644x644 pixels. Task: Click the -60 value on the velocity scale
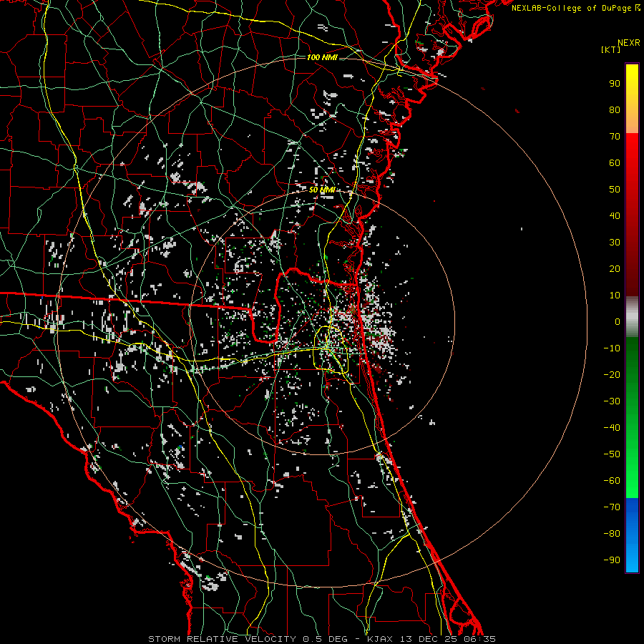[x=612, y=481]
